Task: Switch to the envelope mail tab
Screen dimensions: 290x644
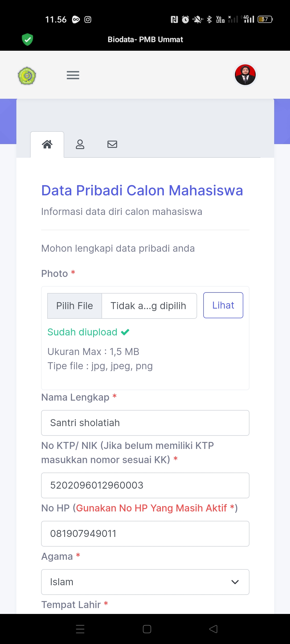Action: click(x=112, y=144)
